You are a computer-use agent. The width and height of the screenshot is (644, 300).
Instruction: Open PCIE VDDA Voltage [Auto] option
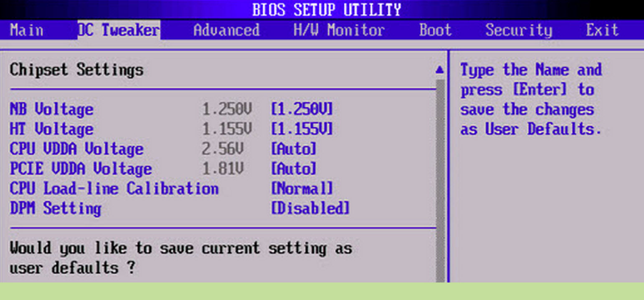click(294, 169)
